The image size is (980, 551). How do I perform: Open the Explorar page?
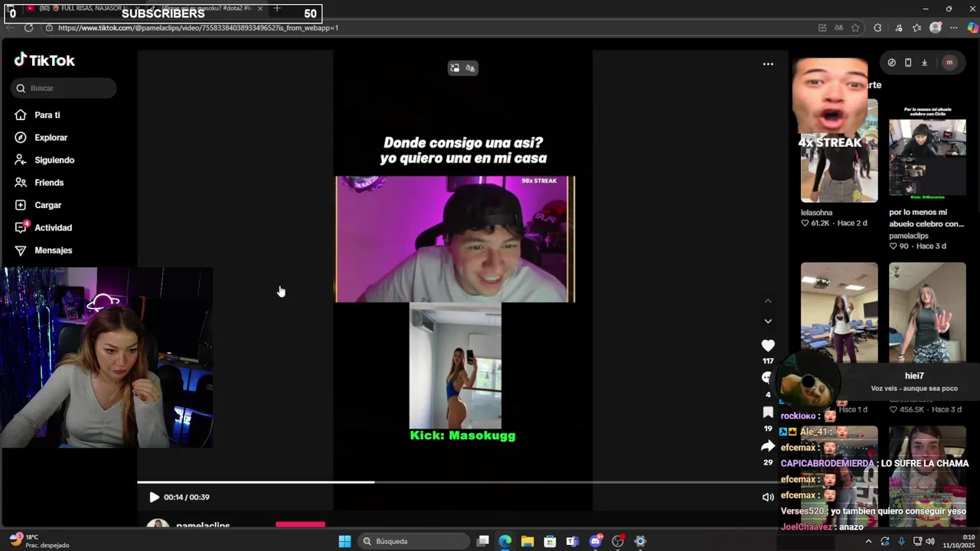click(51, 138)
